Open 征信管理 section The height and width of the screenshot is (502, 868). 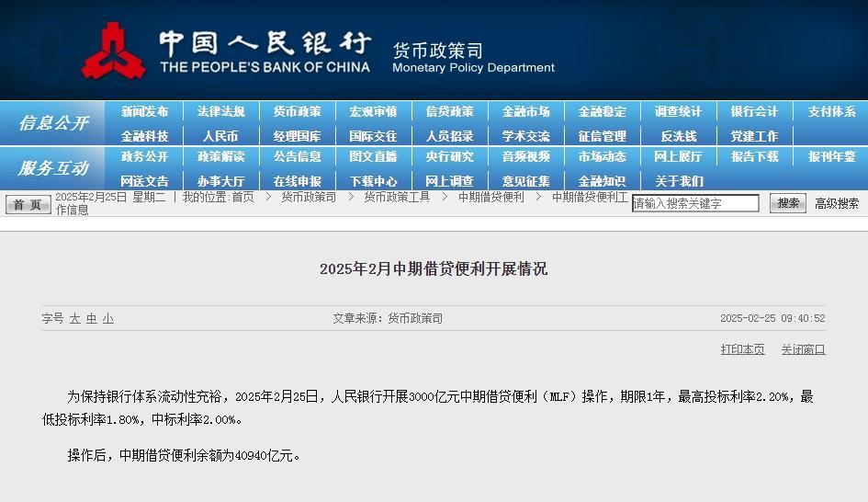[603, 136]
